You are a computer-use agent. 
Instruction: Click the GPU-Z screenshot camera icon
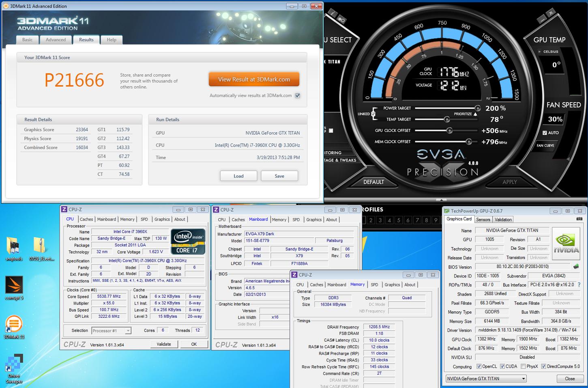[579, 219]
